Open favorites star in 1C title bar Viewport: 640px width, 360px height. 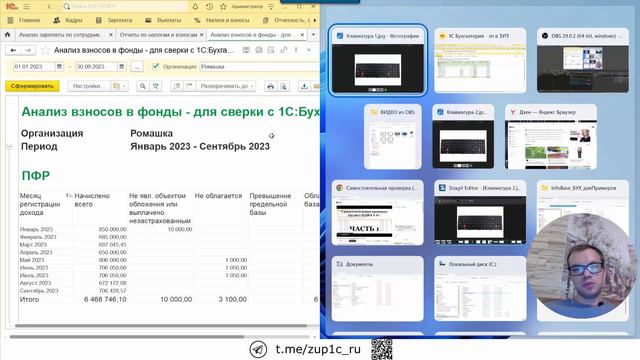click(223, 7)
